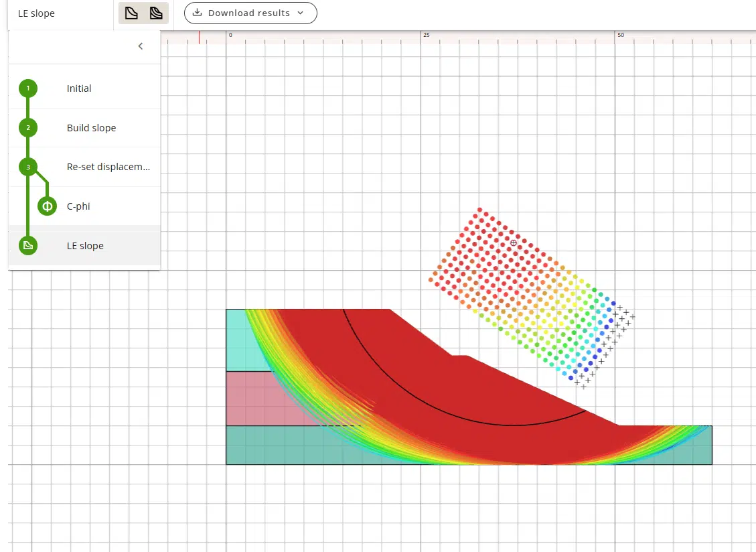The height and width of the screenshot is (552, 756).
Task: Select the all slip surfaces view icon
Action: 156,13
